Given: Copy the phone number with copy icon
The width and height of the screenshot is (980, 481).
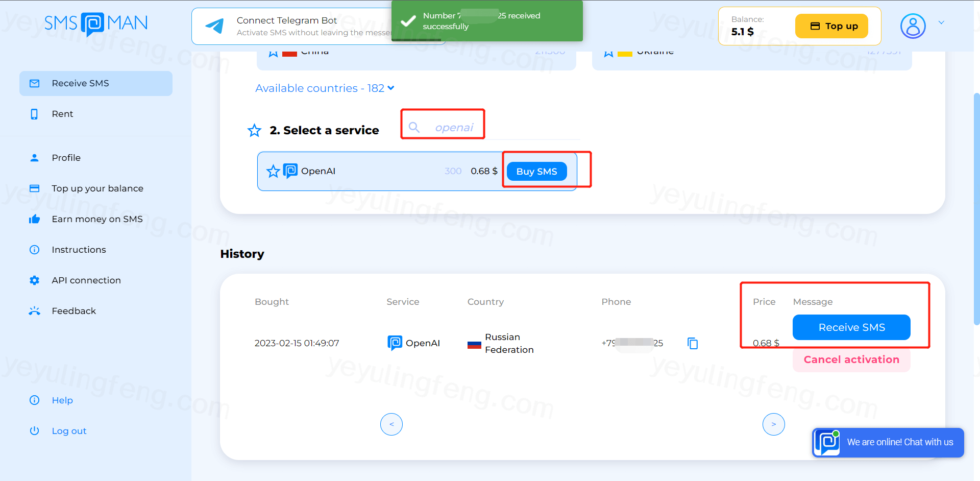Looking at the screenshot, I should (x=693, y=344).
